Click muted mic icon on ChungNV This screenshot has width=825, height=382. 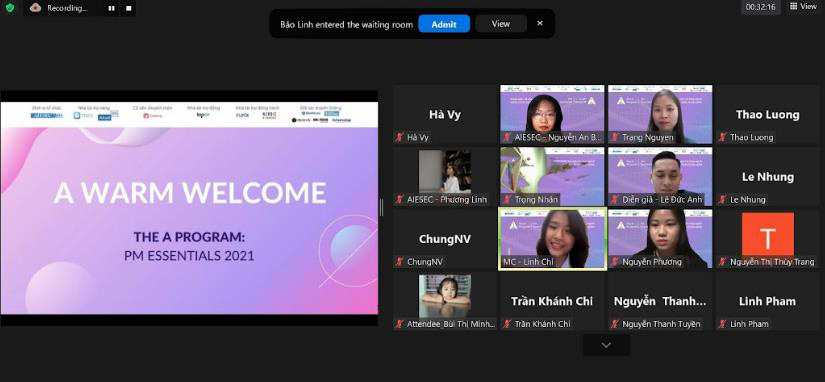pos(400,262)
